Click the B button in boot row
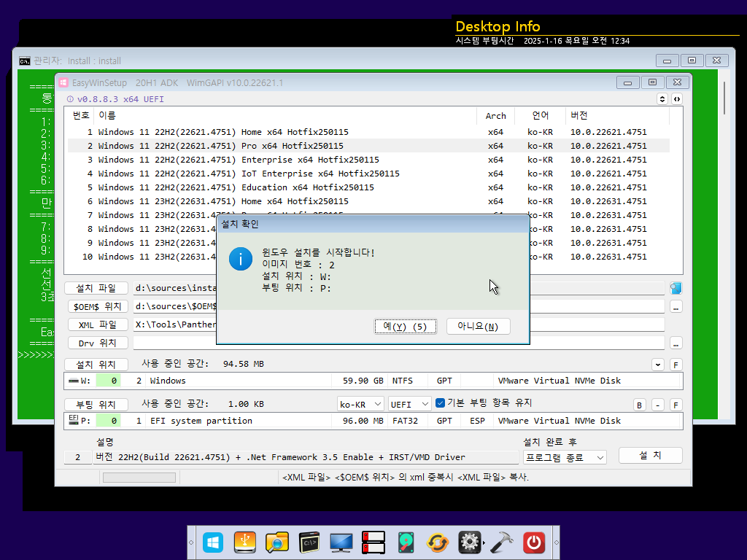This screenshot has width=747, height=560. 639,405
